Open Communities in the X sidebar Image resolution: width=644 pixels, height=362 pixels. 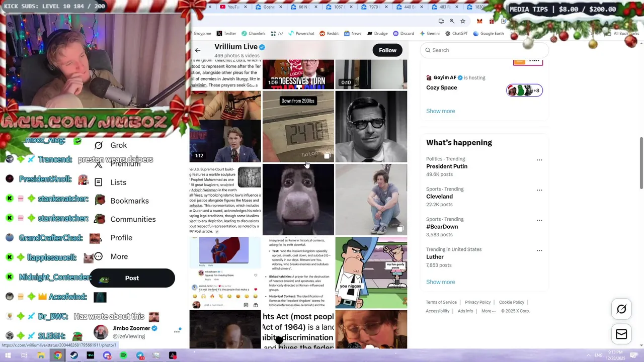(x=125, y=219)
